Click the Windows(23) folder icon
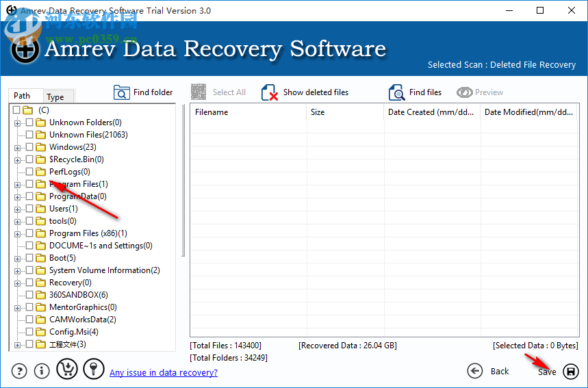This screenshot has height=388, width=588. tap(40, 147)
